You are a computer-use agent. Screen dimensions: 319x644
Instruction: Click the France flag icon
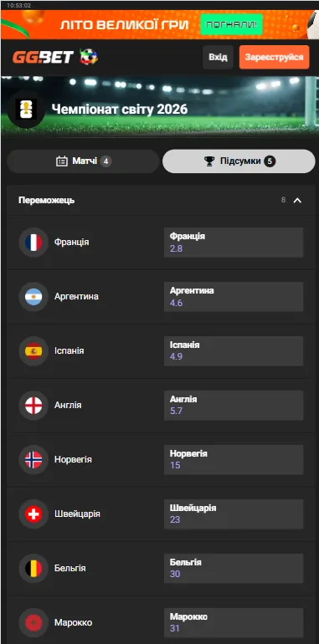pos(33,243)
